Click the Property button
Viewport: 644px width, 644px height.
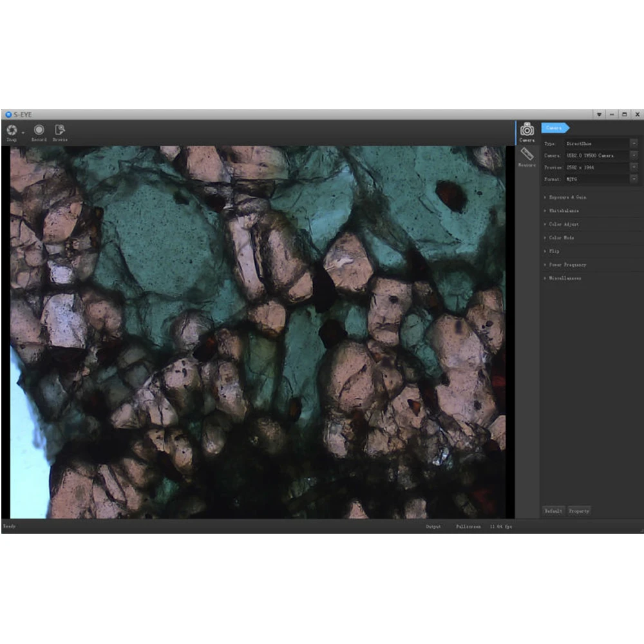(x=579, y=511)
